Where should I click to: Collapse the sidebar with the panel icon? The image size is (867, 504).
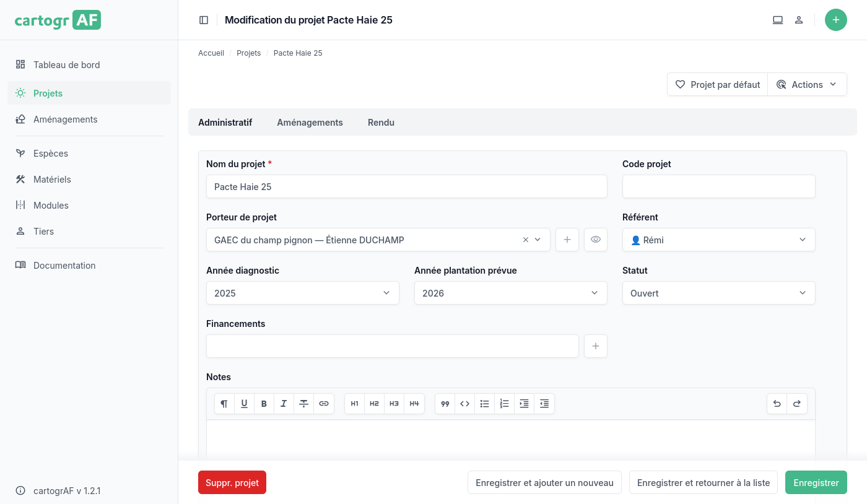coord(204,20)
